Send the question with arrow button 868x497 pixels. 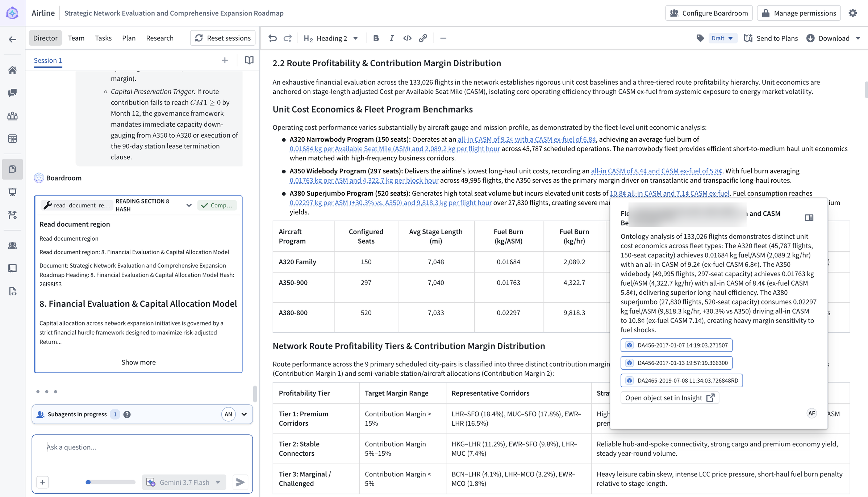[240, 482]
